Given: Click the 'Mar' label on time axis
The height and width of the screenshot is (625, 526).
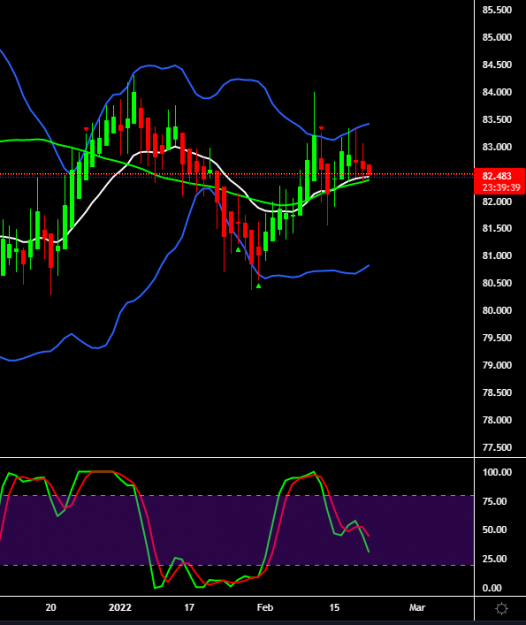Looking at the screenshot, I should point(417,607).
